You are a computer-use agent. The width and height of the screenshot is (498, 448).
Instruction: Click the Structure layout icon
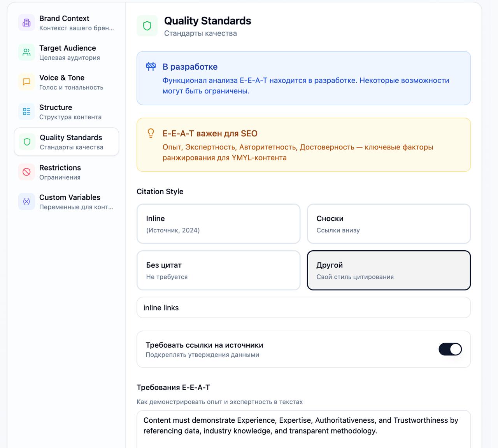[26, 112]
